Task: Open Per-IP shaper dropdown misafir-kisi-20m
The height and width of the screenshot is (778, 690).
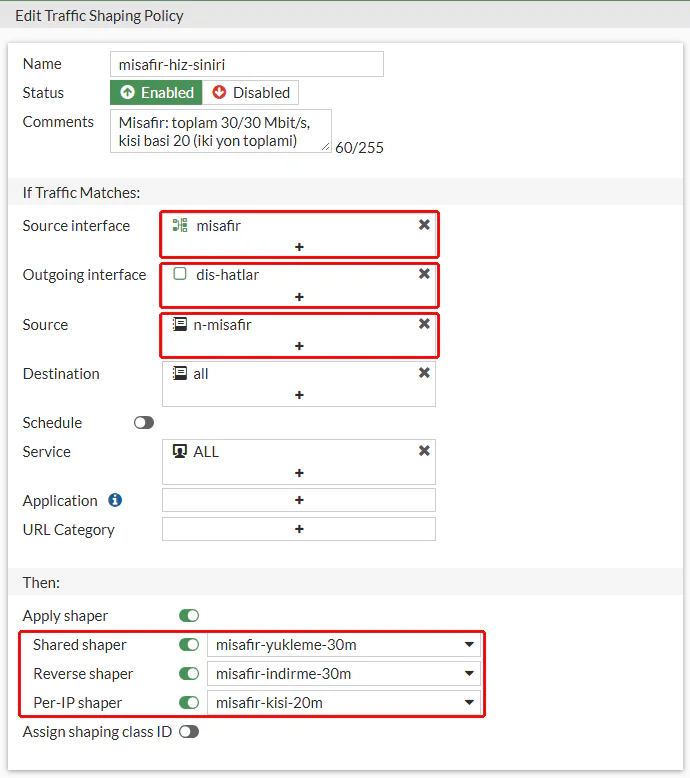Action: point(344,703)
